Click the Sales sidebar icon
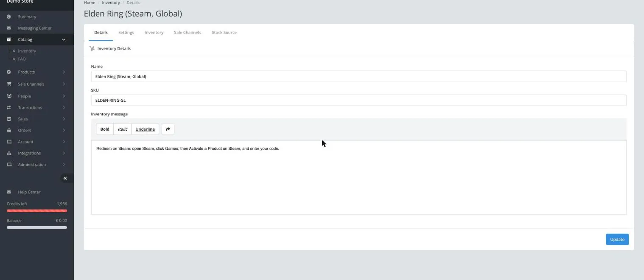Screen dimensions: 644x280 click(9, 119)
